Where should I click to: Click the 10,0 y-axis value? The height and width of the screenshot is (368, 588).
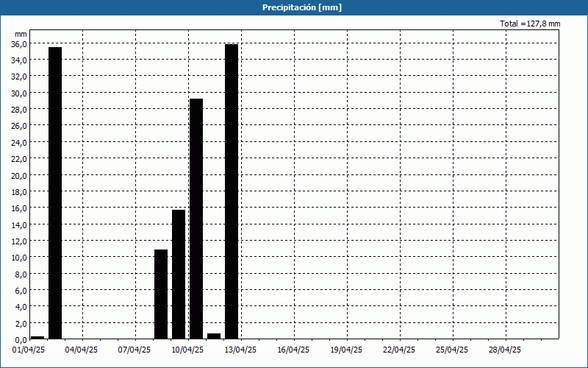click(x=19, y=258)
